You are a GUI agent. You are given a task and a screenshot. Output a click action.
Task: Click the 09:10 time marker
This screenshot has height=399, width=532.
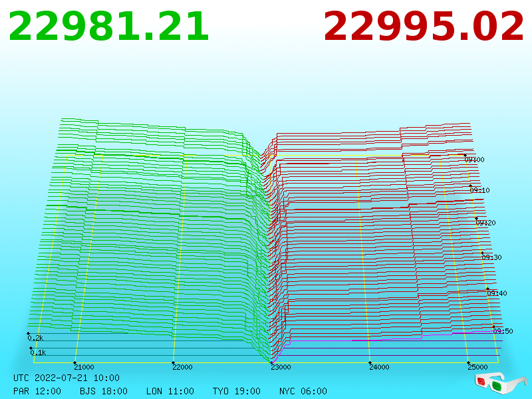click(x=479, y=190)
